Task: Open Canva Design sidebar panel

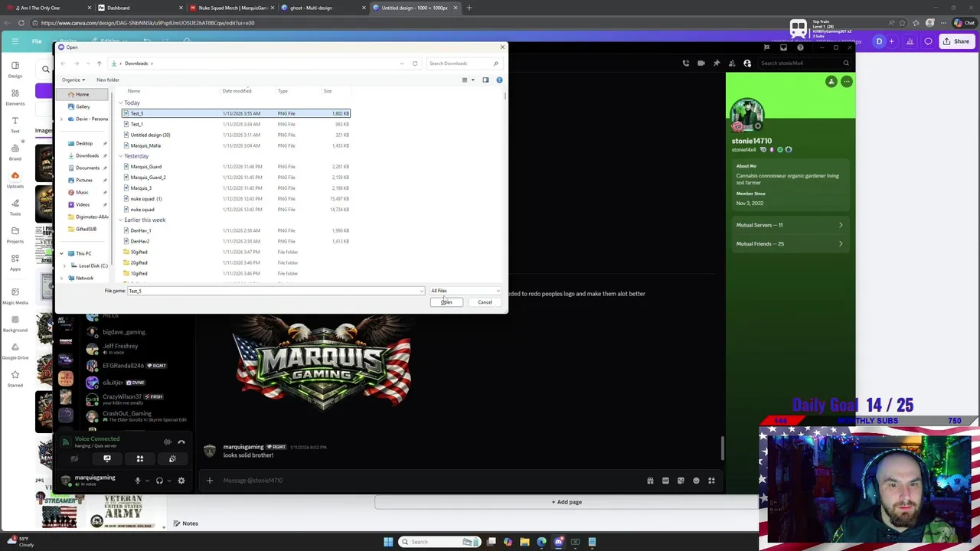Action: pos(15,70)
